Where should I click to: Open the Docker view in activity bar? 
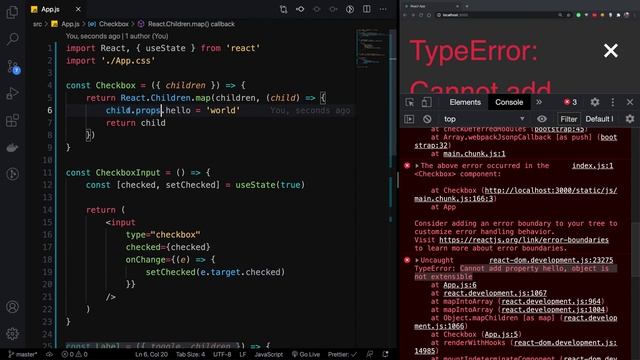coord(12,147)
